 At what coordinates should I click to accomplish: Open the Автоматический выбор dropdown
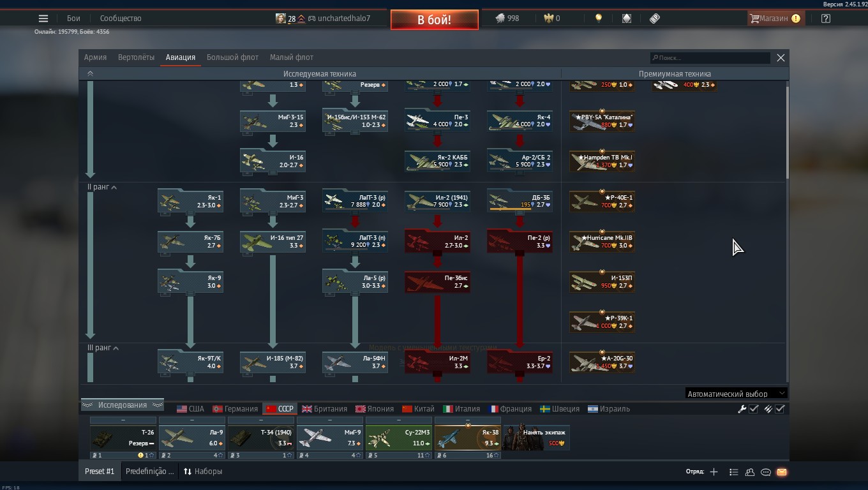point(736,394)
